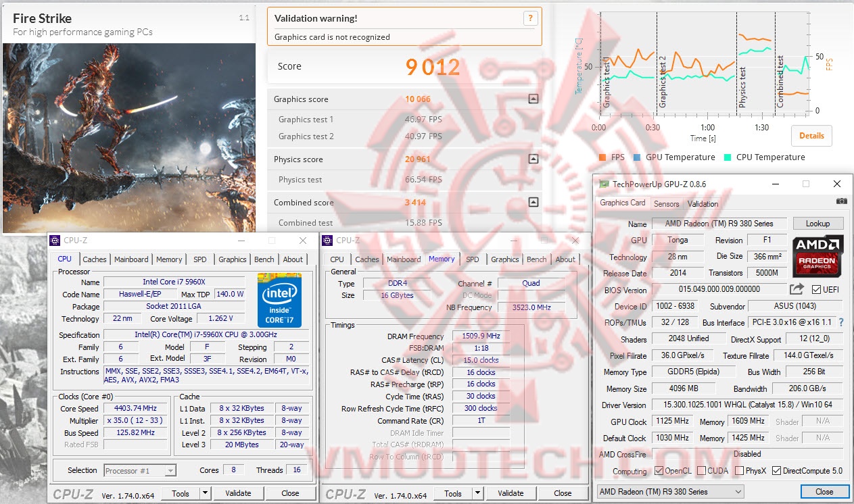Toggle the OpenCL computing checkbox

click(x=659, y=471)
